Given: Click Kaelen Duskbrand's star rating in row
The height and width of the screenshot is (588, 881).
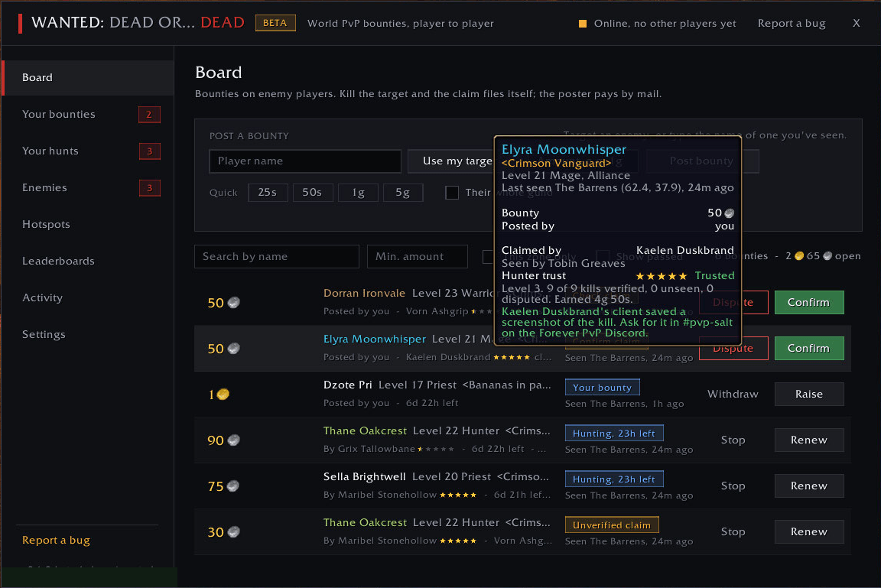Looking at the screenshot, I should (x=512, y=358).
